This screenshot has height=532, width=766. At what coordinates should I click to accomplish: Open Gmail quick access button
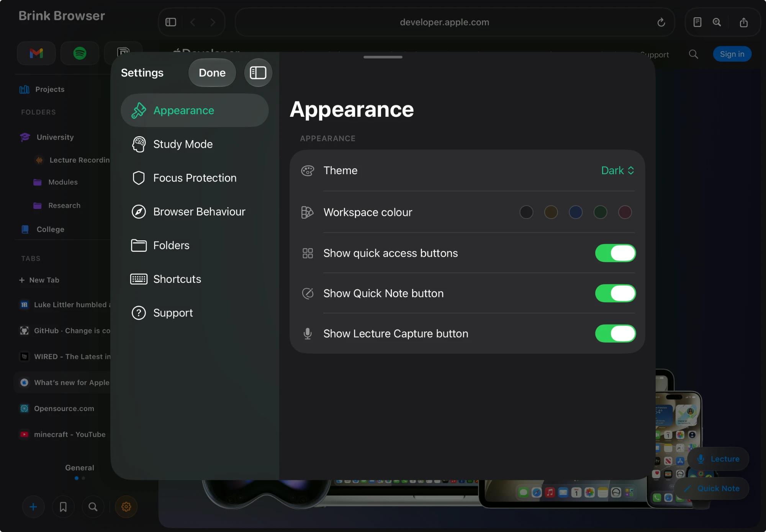(x=36, y=53)
